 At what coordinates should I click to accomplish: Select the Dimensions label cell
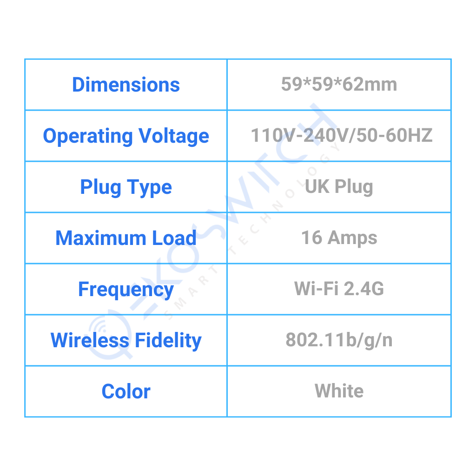126,85
